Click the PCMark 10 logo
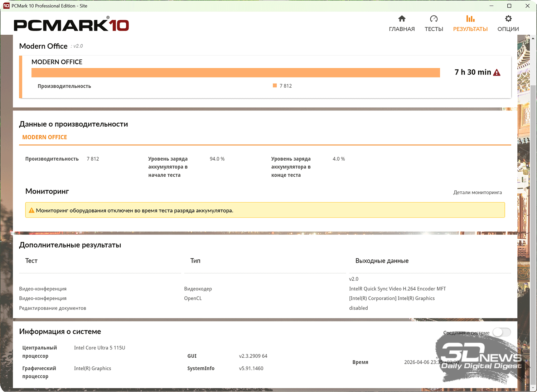537x392 pixels. tap(71, 24)
